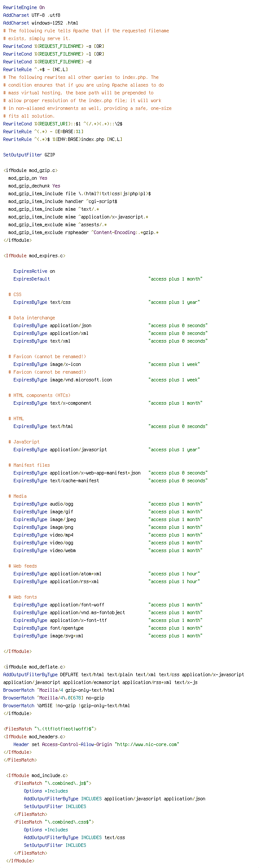Click the mod_gzip_dechunk Yes line
The width and height of the screenshot is (259, 868).
[x=34, y=186]
